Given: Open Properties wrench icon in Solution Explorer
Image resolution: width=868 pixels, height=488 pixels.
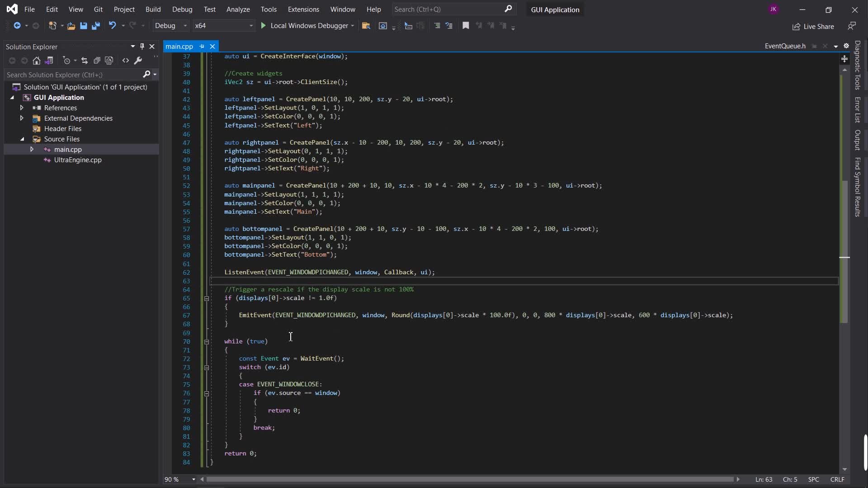Looking at the screenshot, I should click(x=138, y=61).
